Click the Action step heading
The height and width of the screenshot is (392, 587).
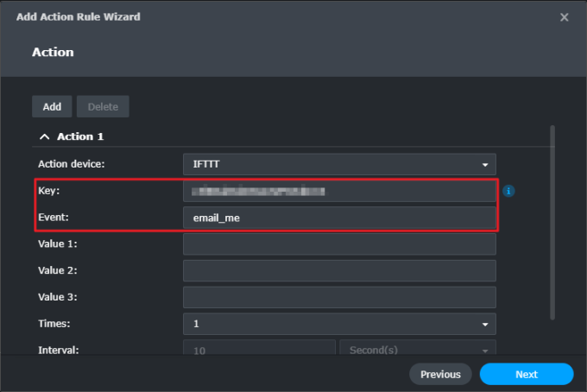pos(53,52)
